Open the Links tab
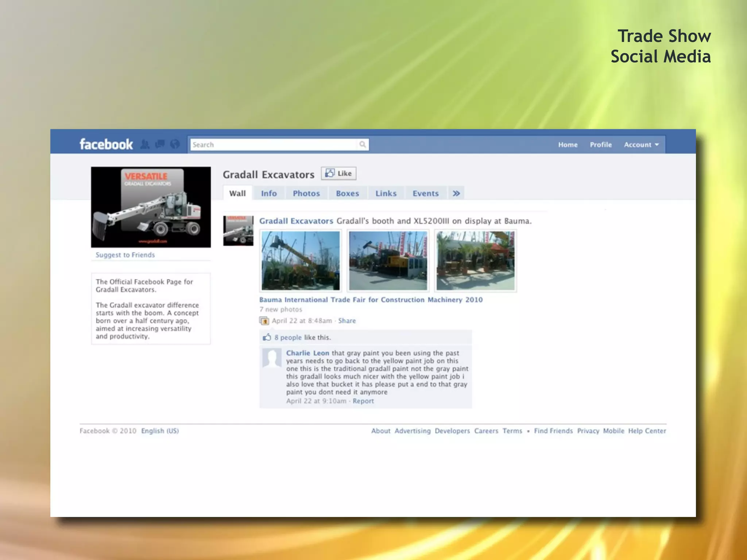Image resolution: width=747 pixels, height=560 pixels. pyautogui.click(x=386, y=193)
